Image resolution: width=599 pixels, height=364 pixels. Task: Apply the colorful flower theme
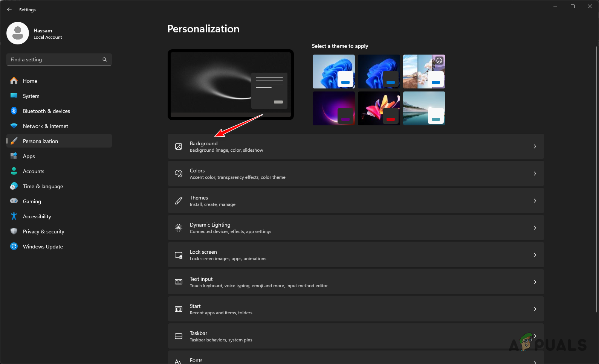click(x=379, y=108)
